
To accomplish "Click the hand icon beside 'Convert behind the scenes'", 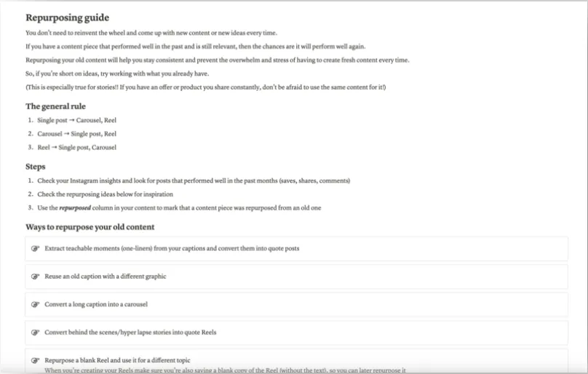I will coord(35,333).
